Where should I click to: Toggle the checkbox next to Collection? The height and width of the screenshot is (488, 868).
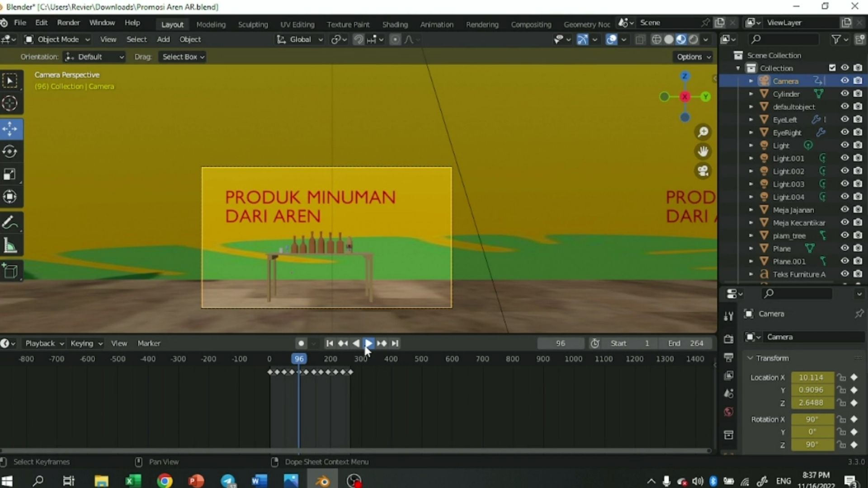(x=833, y=67)
